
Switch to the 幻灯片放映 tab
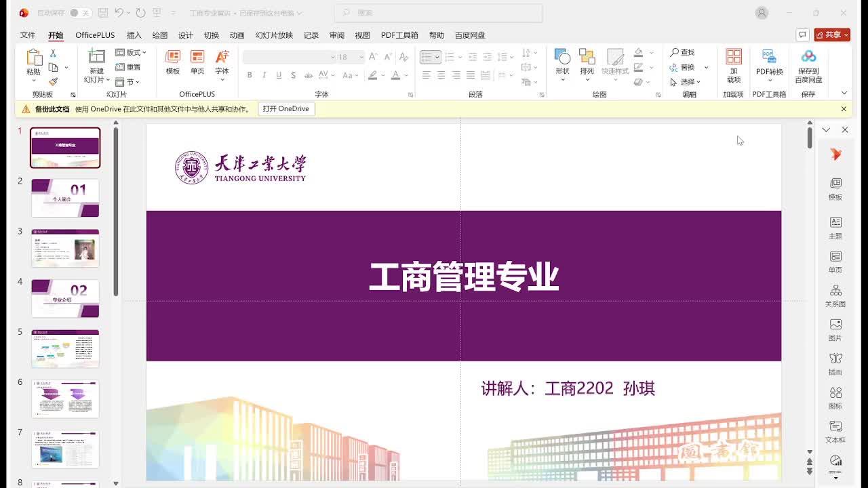click(274, 35)
